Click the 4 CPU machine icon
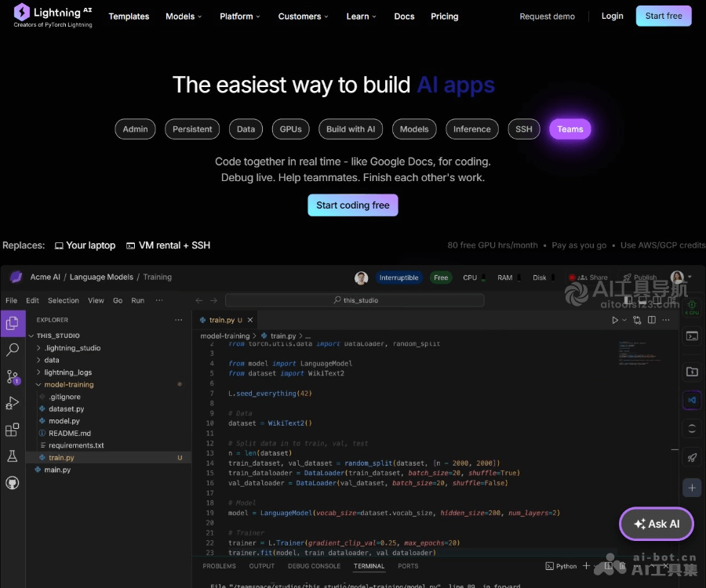The height and width of the screenshot is (588, 706). click(x=692, y=307)
